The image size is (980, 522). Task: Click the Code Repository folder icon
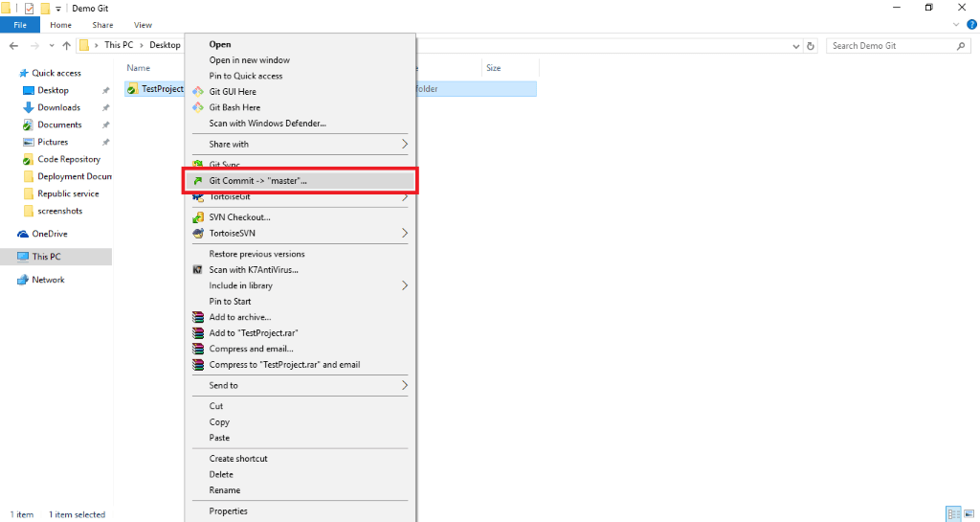coord(28,159)
